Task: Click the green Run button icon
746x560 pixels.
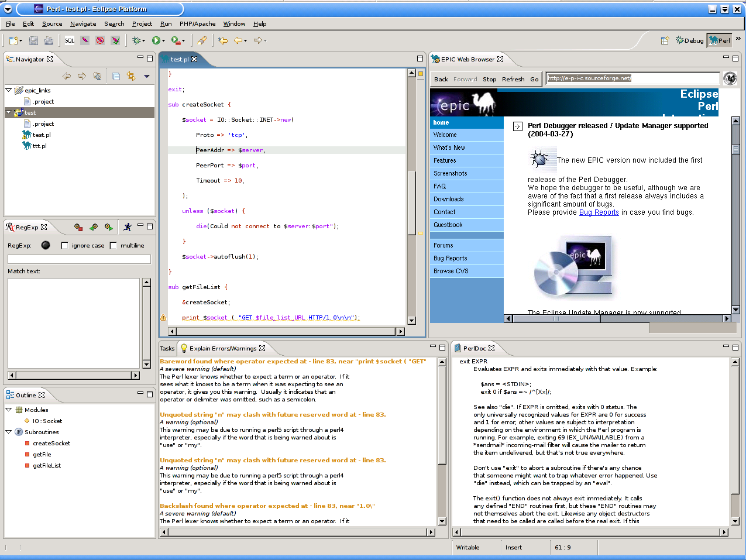Action: (x=156, y=40)
